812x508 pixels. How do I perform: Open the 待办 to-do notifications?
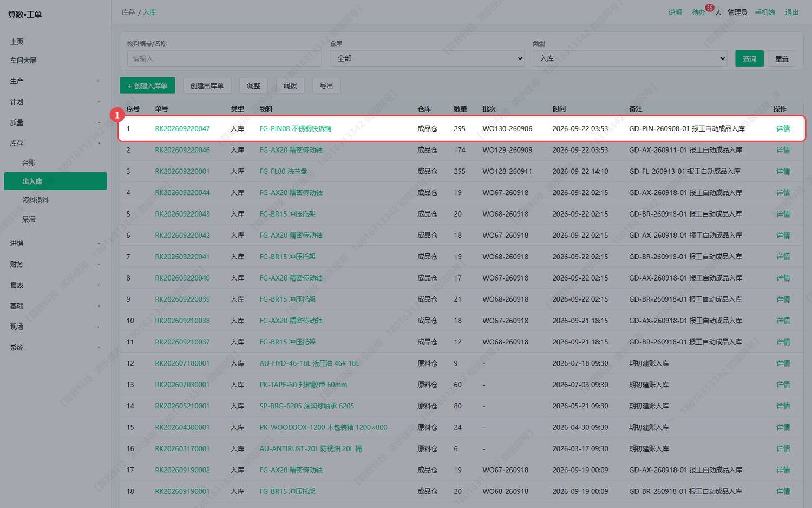click(x=698, y=12)
